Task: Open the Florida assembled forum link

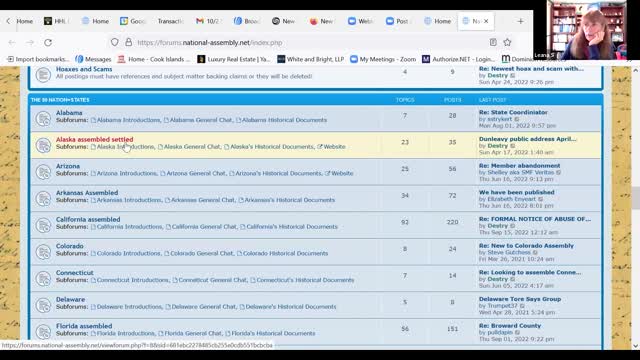Action: point(84,326)
